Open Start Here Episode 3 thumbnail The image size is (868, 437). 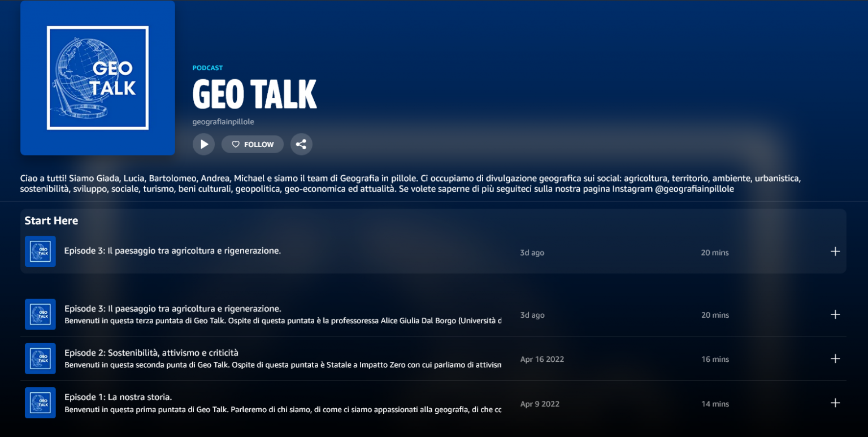tap(40, 252)
